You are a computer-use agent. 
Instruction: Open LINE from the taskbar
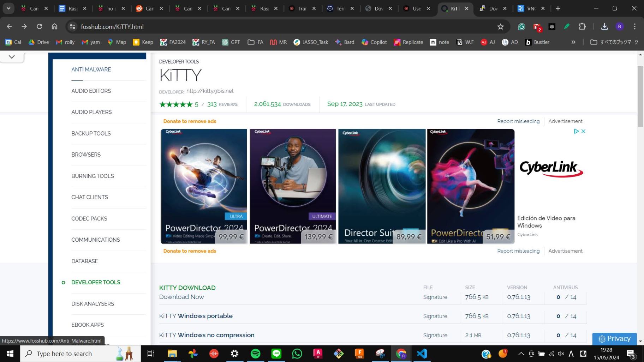(x=276, y=354)
